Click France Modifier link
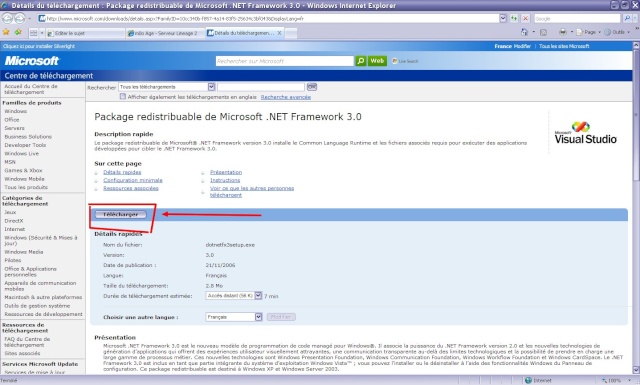This screenshot has width=640, height=385. 512,46
